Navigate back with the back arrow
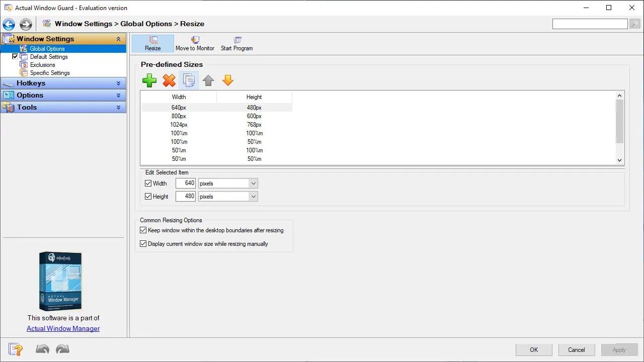Screen dimensions: 644x362 [x=8, y=24]
